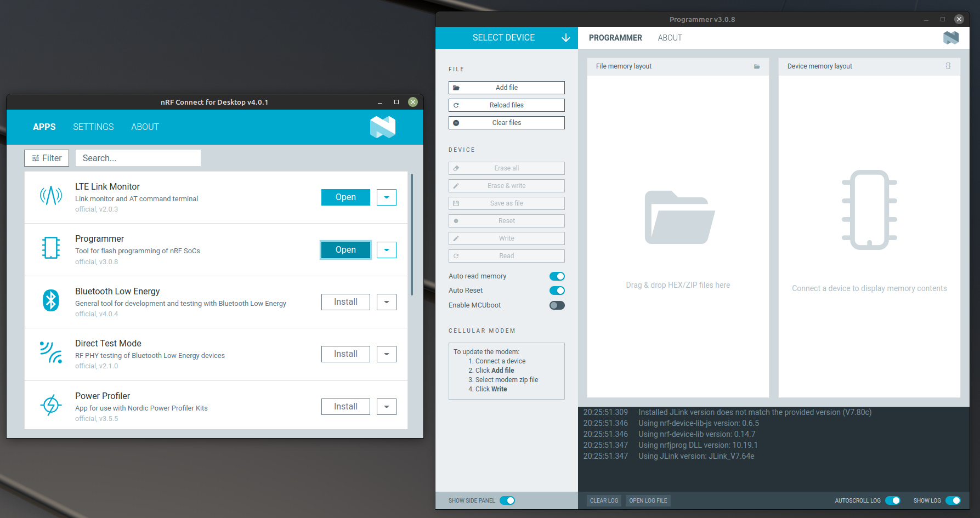
Task: Toggle the Show Side Panel switch
Action: click(508, 500)
